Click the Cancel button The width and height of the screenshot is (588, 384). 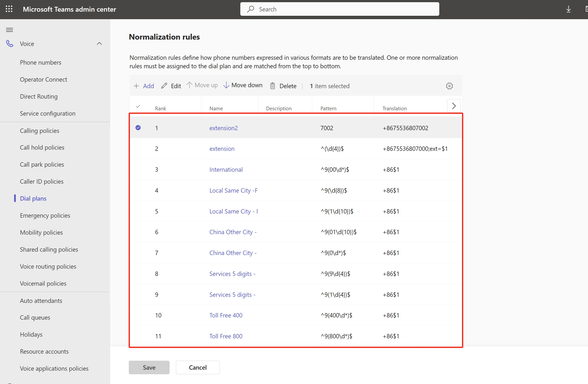(198, 367)
